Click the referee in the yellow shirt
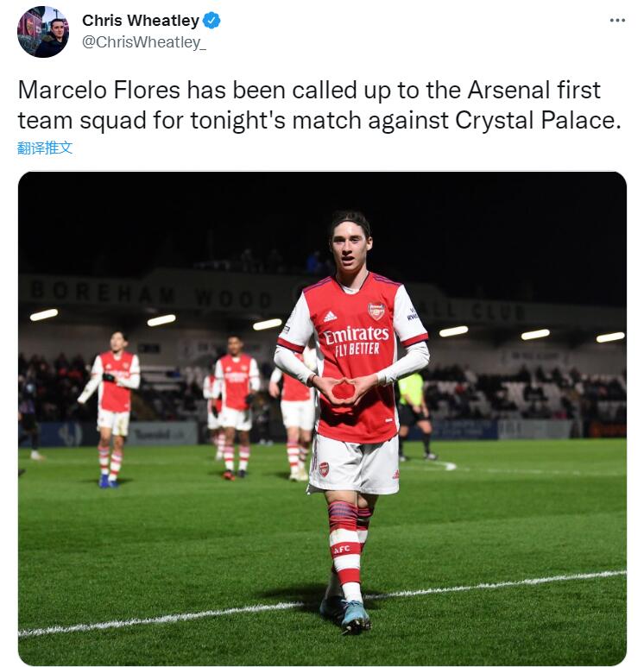This screenshot has width=644, height=667. [x=414, y=417]
